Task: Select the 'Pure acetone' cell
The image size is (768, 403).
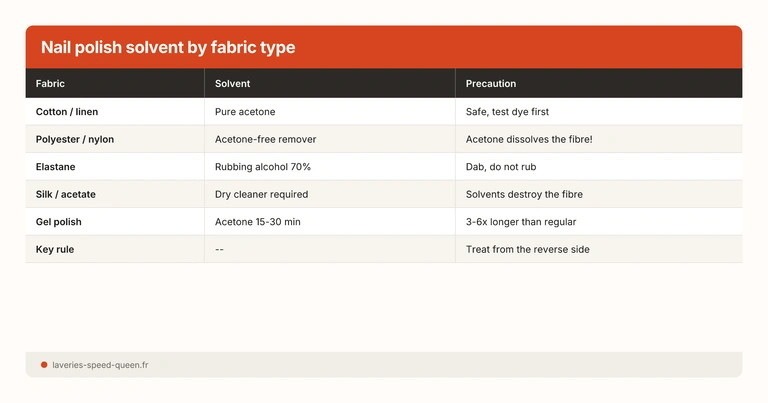Action: (x=245, y=112)
